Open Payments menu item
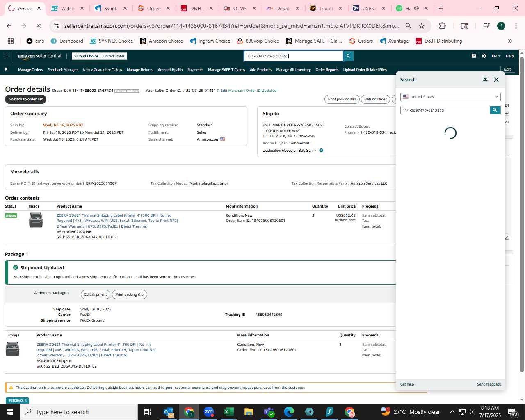This screenshot has width=525, height=420. pyautogui.click(x=195, y=70)
